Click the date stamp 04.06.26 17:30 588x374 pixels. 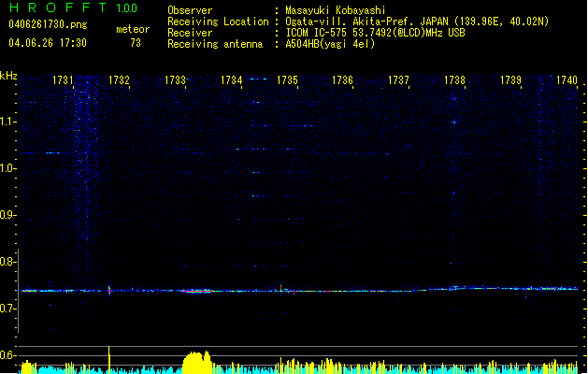tap(48, 43)
